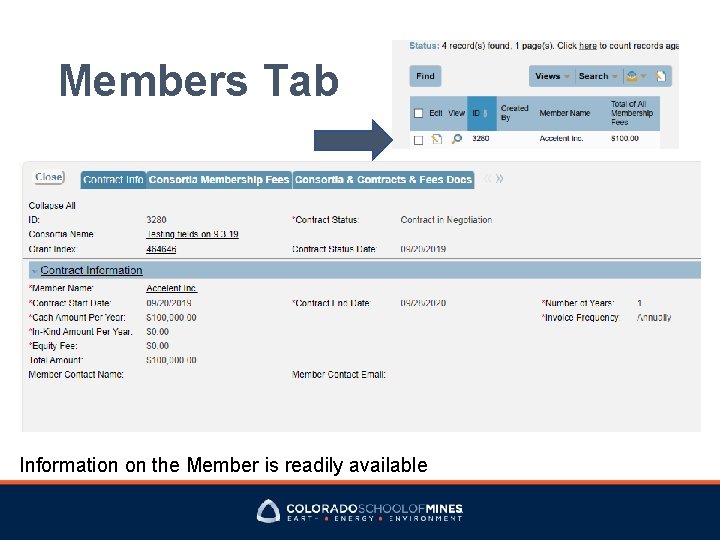
Task: Click the Contract Status Date value
Action: coord(423,249)
